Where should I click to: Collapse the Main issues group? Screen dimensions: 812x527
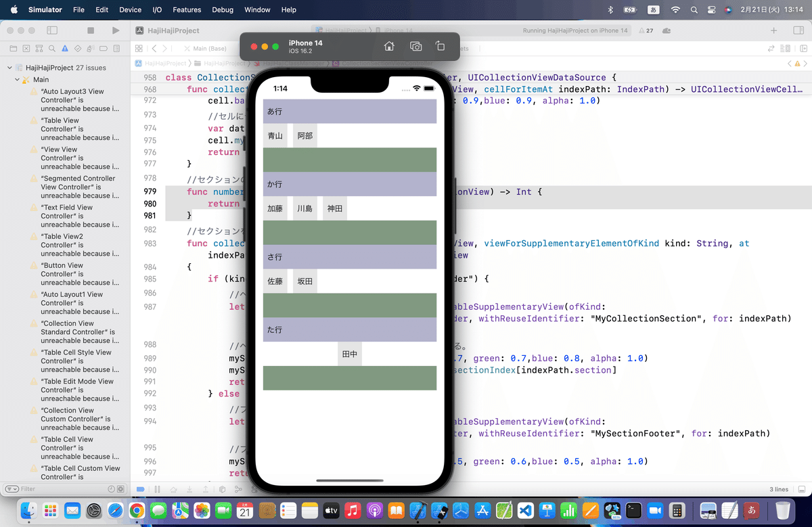pos(17,80)
